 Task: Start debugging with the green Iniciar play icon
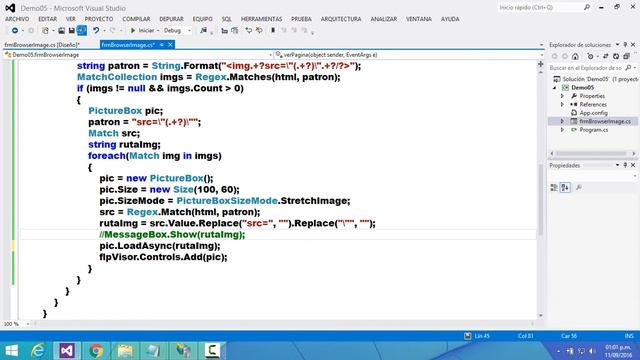[x=133, y=31]
